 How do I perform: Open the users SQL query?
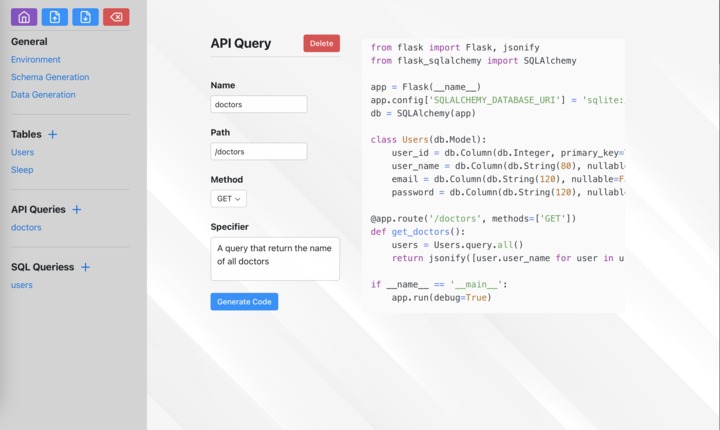[x=22, y=285]
